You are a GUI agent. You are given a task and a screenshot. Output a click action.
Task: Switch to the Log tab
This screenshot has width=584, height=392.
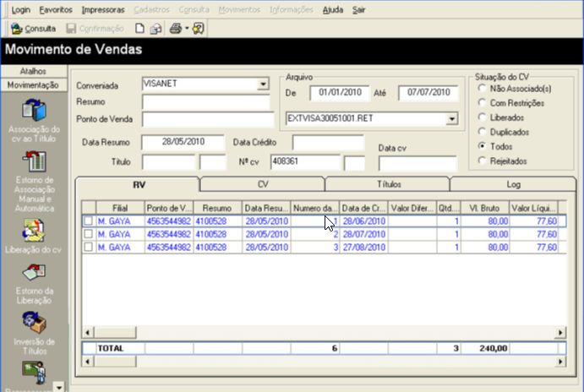(x=513, y=185)
